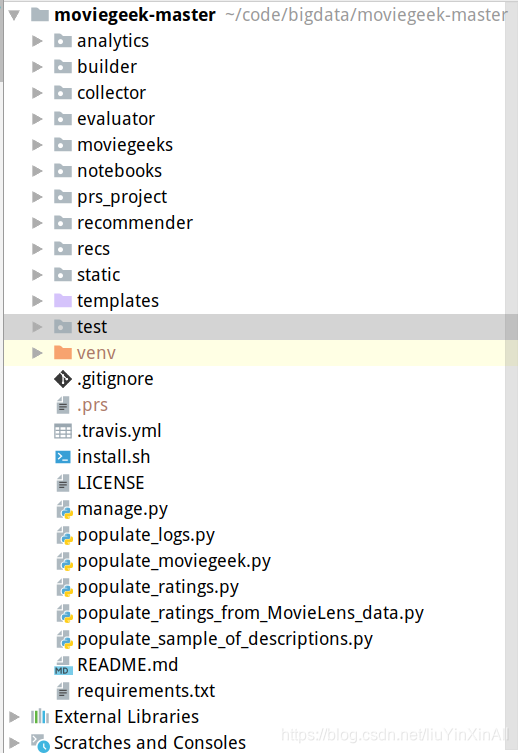Select populate_logs.py file name
The width and height of the screenshot is (518, 753).
tap(146, 535)
